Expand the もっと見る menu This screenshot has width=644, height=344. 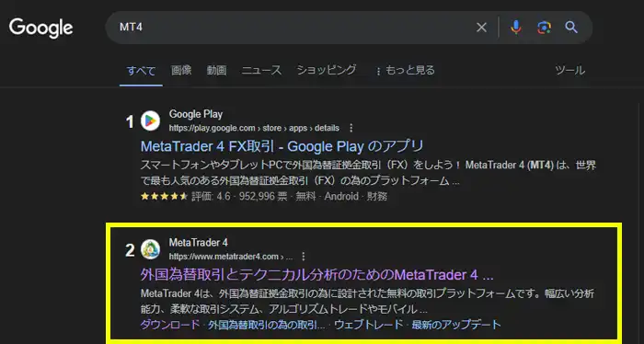pyautogui.click(x=406, y=71)
